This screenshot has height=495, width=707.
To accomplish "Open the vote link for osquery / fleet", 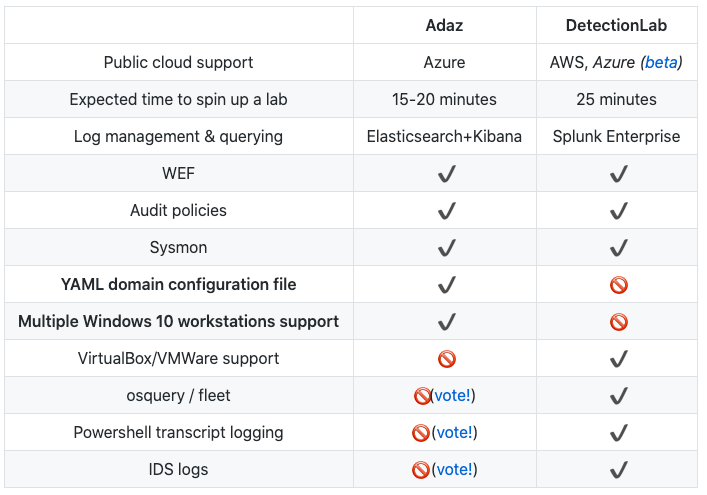I will coord(453,396).
